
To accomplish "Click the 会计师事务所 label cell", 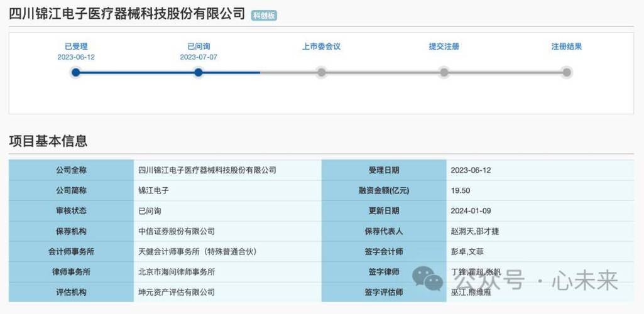I will [x=71, y=252].
